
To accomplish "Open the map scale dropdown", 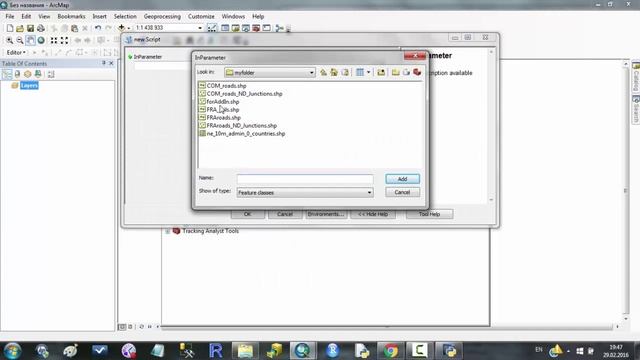I will tap(200, 28).
